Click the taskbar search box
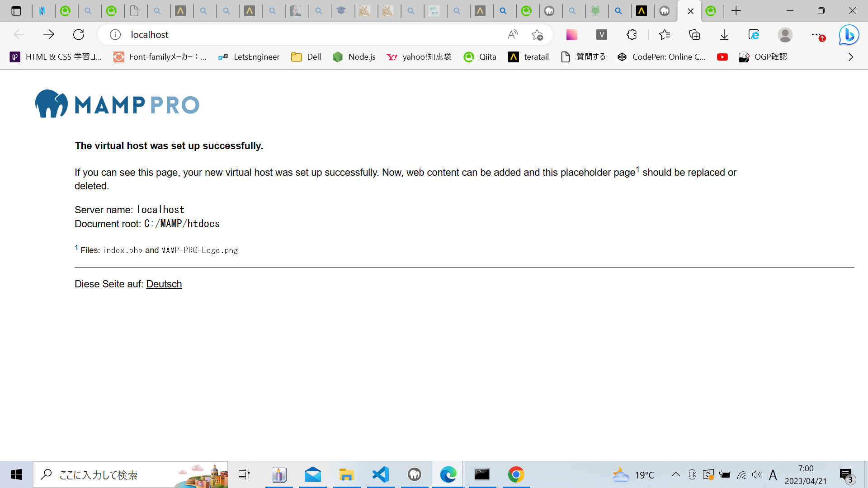The height and width of the screenshot is (488, 868). (x=130, y=474)
